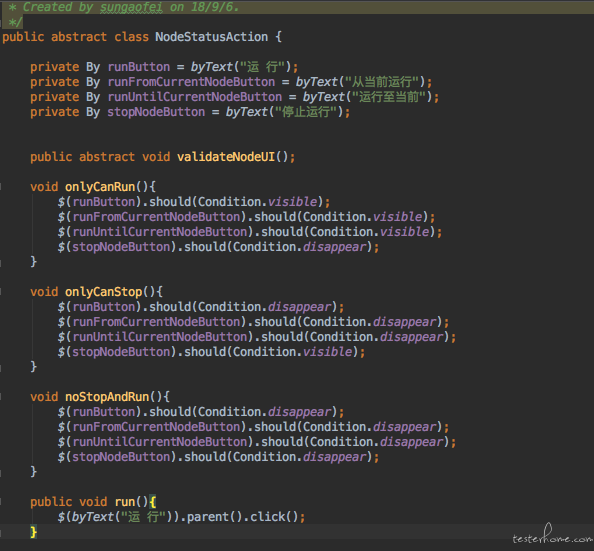Screen dimensions: 594x551
Task: Click the sungaofei author name in comment
Action: point(131,7)
